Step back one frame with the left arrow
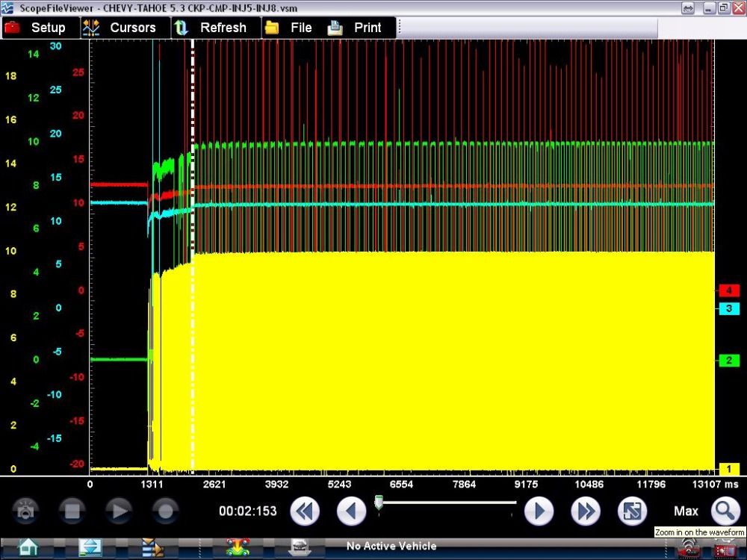747x560 pixels. [351, 511]
